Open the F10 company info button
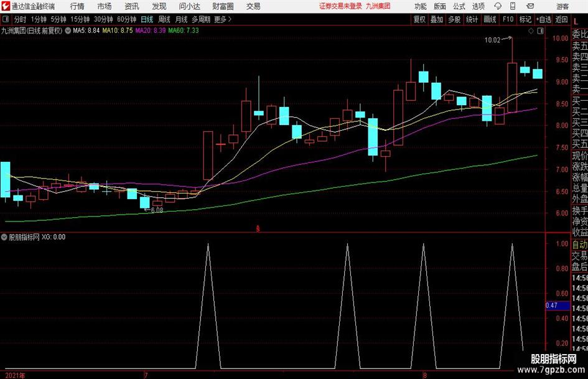The width and height of the screenshot is (588, 379). 508,19
